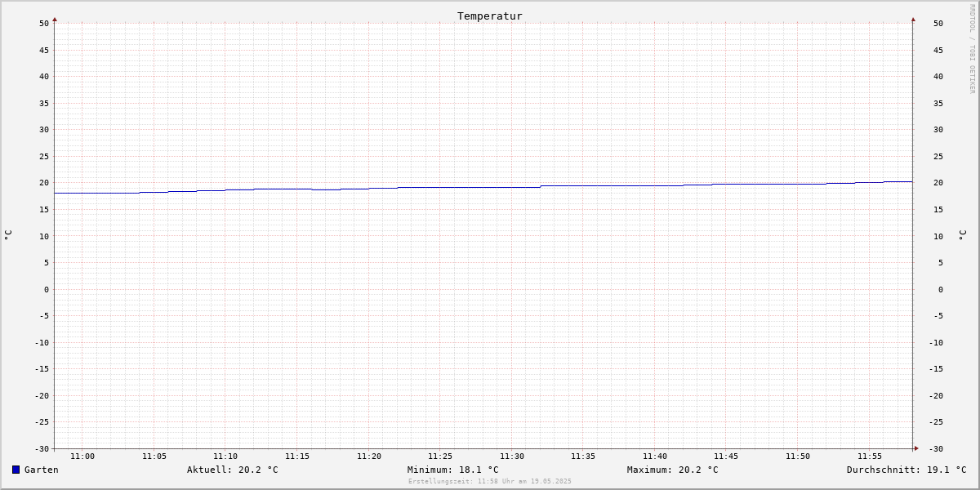The width and height of the screenshot is (980, 490).
Task: Click the left axis -30 label
Action: pos(42,448)
